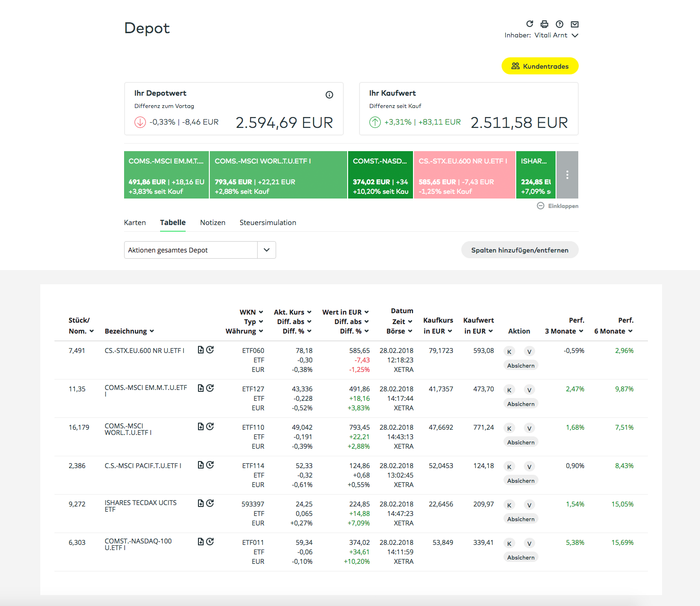Viewport: 700px width, 606px height.
Task: Select the COMS.-MSCI WORL.T.U.ETF tile
Action: [278, 175]
